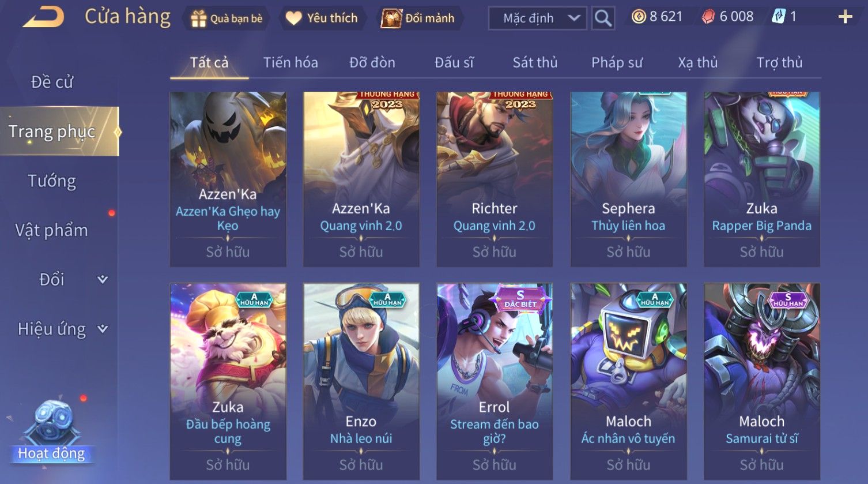Select Vật phẩm in the sidebar

(52, 230)
